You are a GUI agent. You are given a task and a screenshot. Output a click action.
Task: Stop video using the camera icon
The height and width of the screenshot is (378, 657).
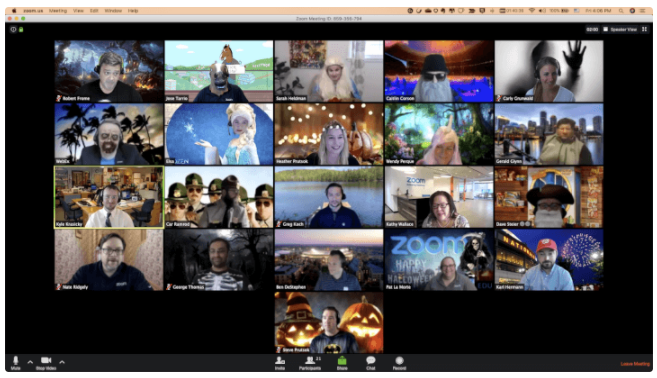coord(46,362)
